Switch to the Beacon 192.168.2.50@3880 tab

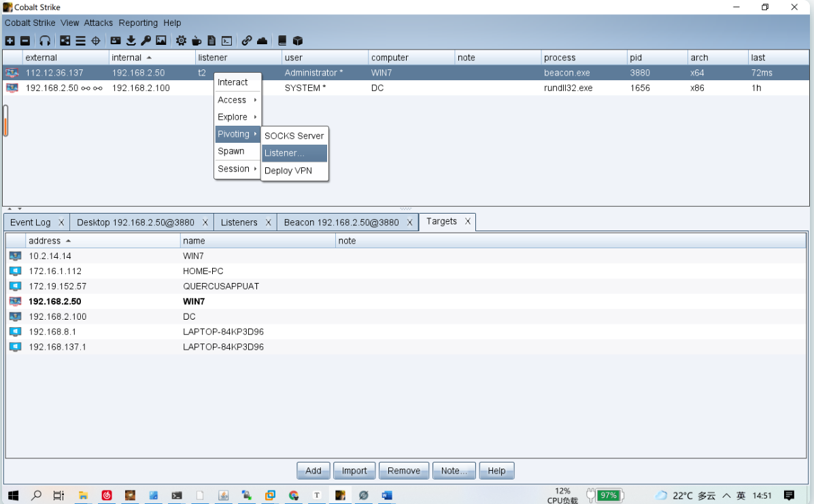click(x=341, y=222)
